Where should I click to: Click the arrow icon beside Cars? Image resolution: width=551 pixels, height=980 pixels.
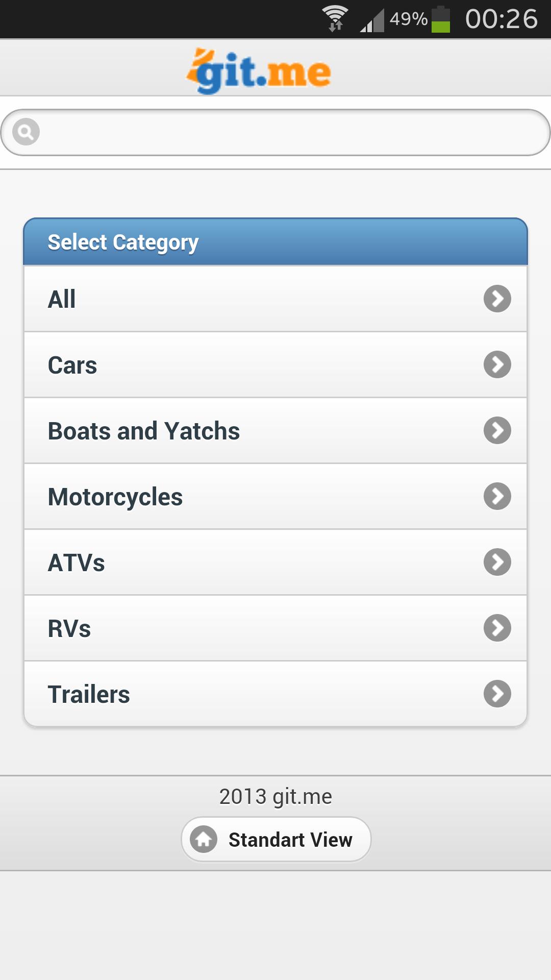[497, 364]
